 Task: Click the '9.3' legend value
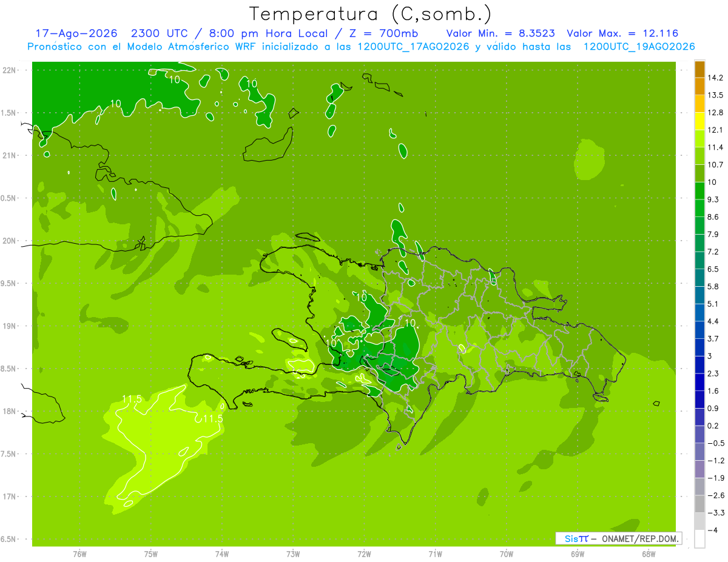click(713, 199)
